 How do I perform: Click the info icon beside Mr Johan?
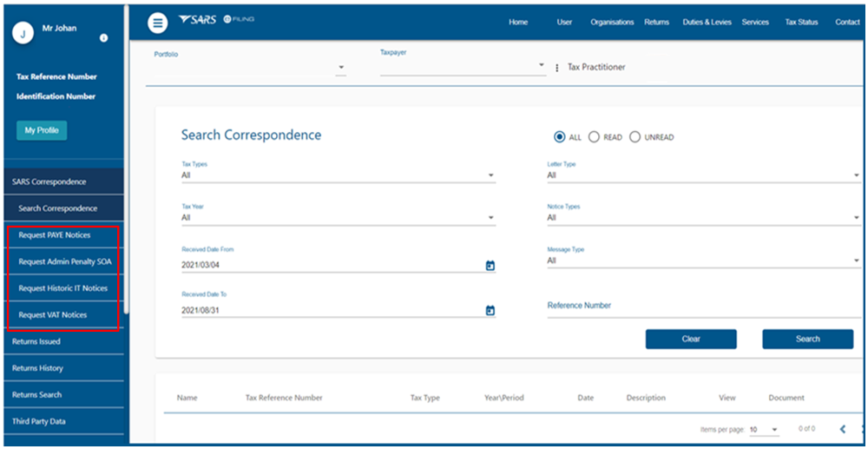pos(103,38)
